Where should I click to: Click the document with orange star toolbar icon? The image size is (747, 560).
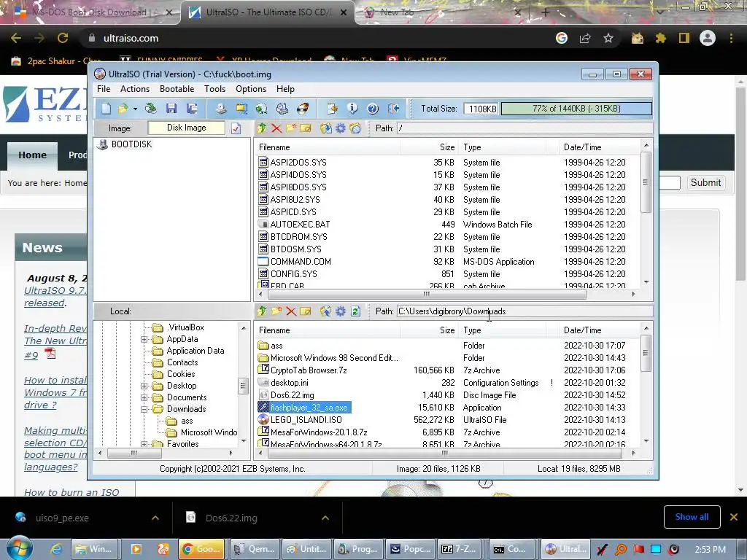coord(332,109)
